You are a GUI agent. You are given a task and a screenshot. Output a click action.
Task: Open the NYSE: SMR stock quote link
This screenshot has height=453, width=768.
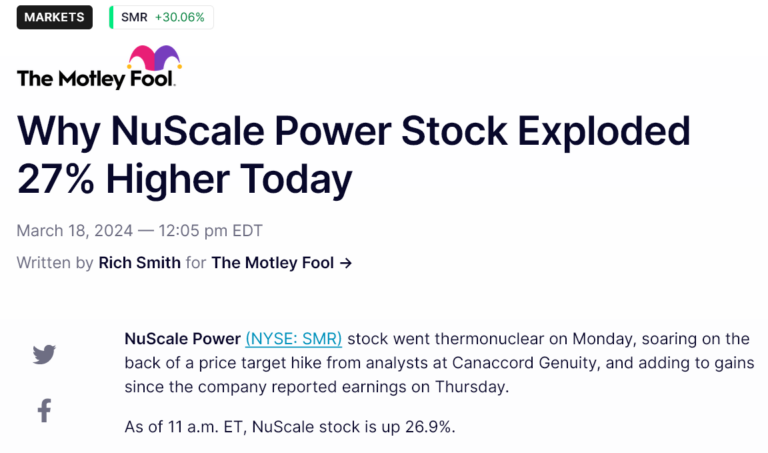click(x=293, y=338)
